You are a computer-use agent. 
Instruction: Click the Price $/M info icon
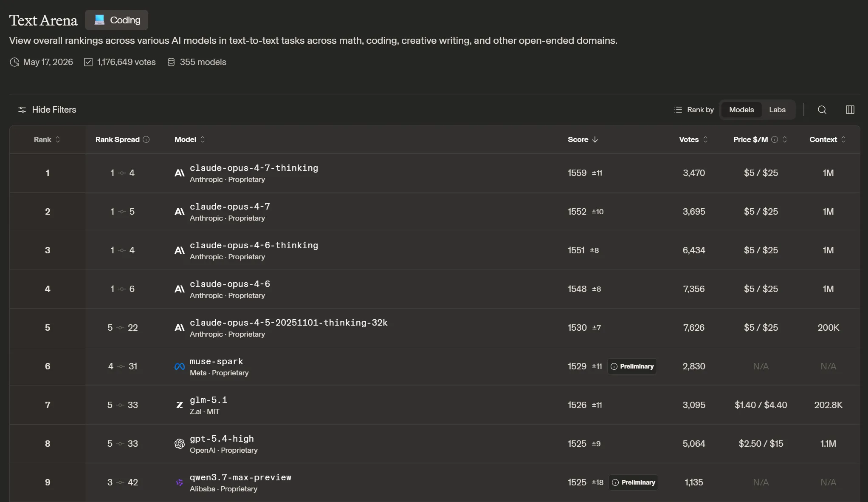tap(775, 139)
